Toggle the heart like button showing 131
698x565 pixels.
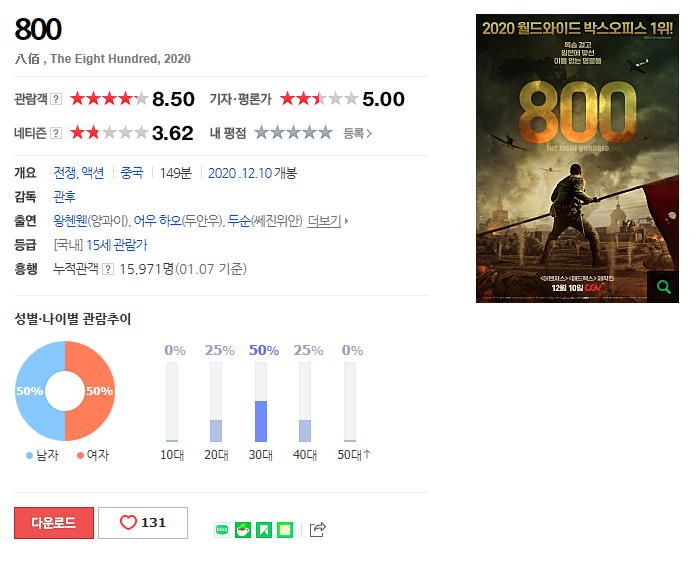pos(143,523)
